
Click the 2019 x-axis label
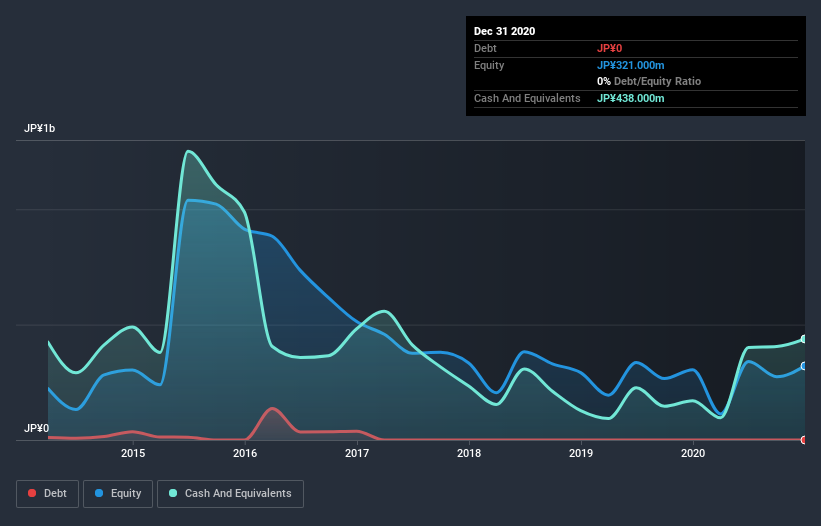tap(581, 453)
